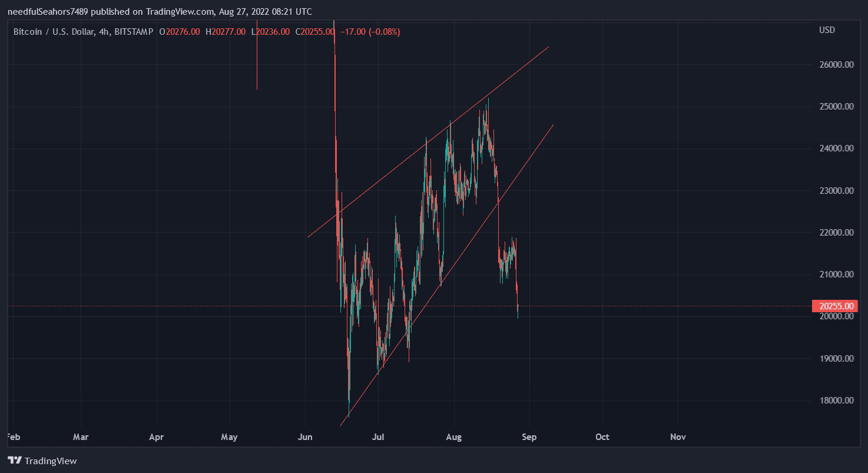The height and width of the screenshot is (473, 868).
Task: Click the red 20255.00 current price tag
Action: coord(832,306)
